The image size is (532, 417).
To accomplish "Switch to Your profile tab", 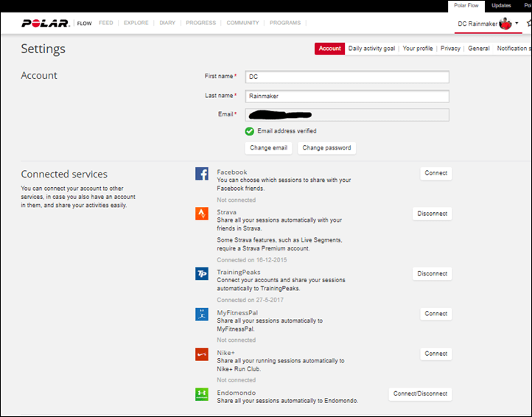I will pyautogui.click(x=418, y=49).
